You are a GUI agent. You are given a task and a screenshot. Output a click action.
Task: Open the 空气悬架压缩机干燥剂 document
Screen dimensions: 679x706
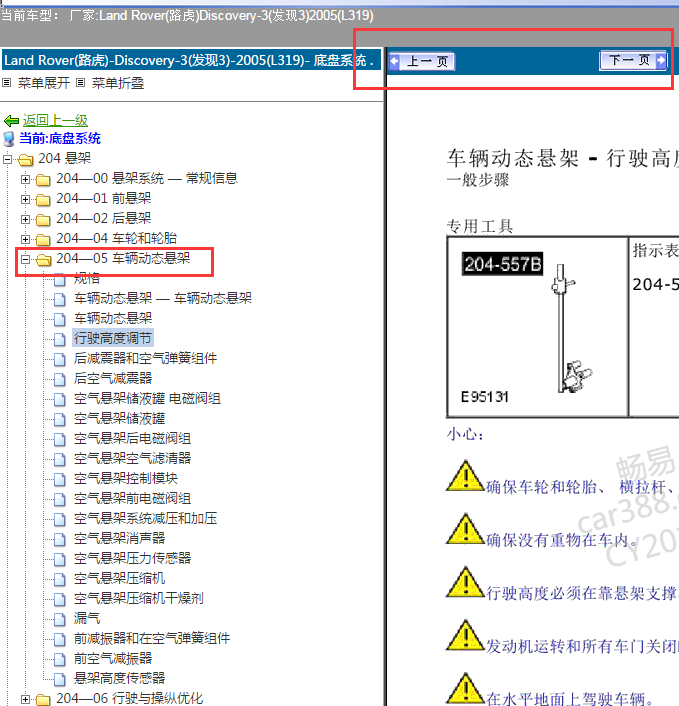click(x=139, y=598)
